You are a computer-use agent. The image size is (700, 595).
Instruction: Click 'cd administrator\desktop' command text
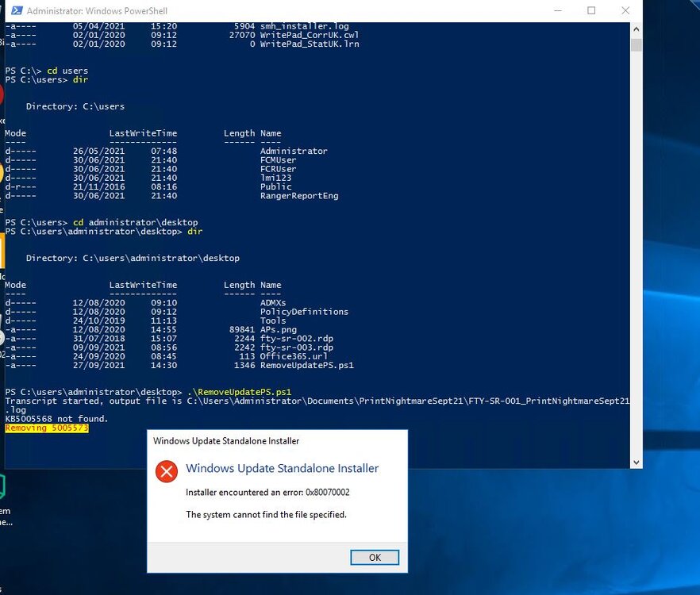(135, 222)
